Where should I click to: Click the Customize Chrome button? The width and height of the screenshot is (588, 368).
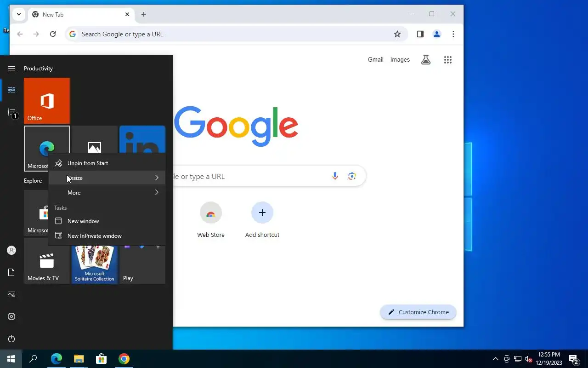click(x=418, y=312)
